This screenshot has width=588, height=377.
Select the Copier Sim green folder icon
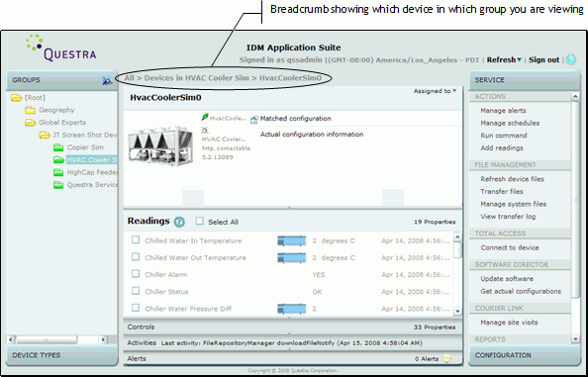point(58,147)
